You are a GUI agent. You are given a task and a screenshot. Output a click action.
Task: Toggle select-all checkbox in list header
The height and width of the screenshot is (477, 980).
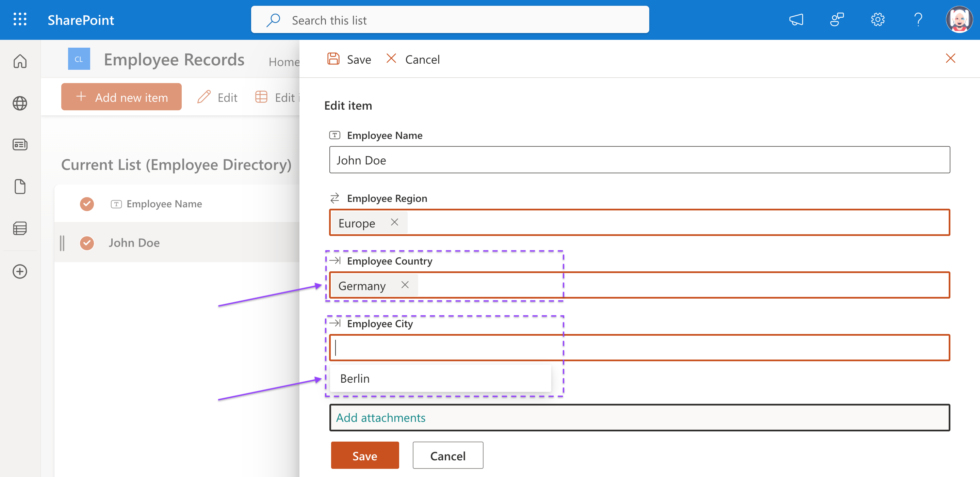[87, 204]
